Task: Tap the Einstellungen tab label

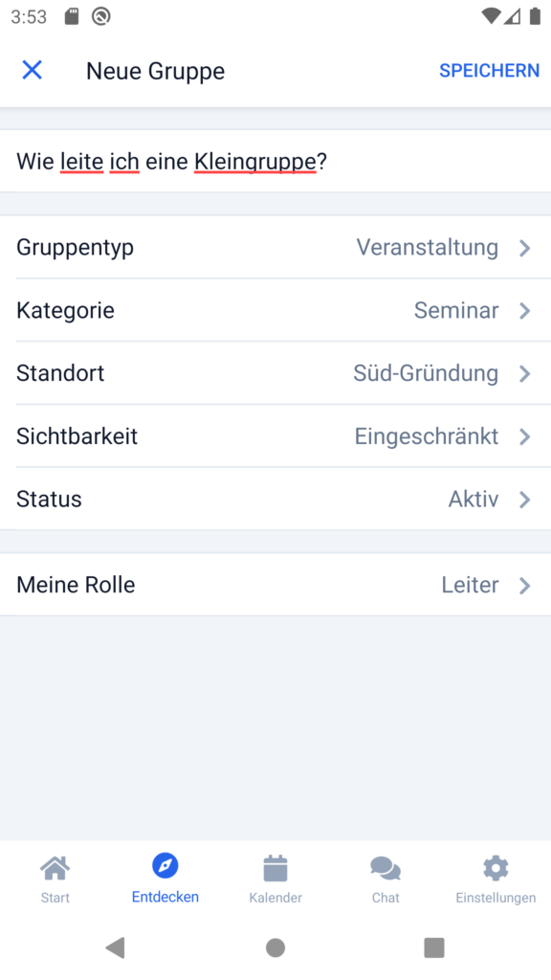Action: [496, 898]
